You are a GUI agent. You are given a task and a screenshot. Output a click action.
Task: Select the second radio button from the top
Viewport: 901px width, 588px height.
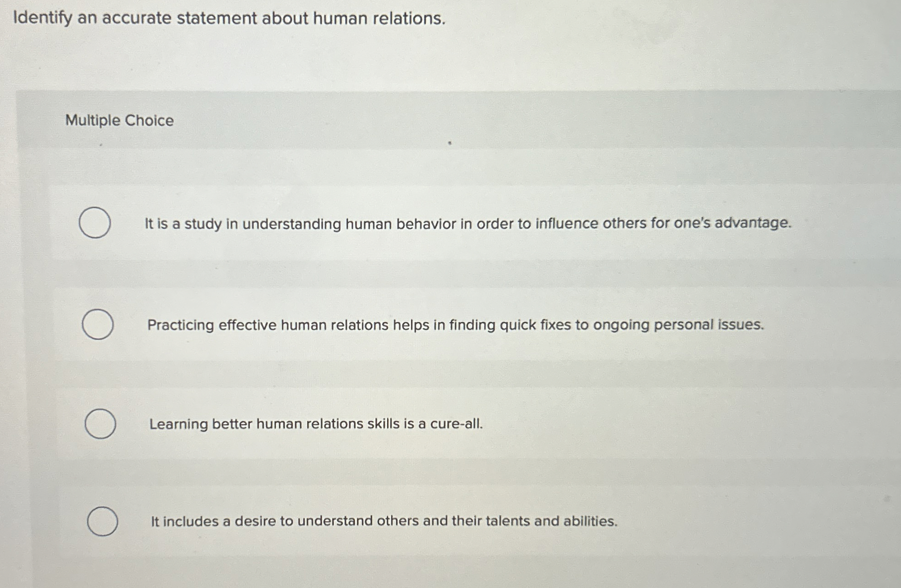(x=99, y=324)
